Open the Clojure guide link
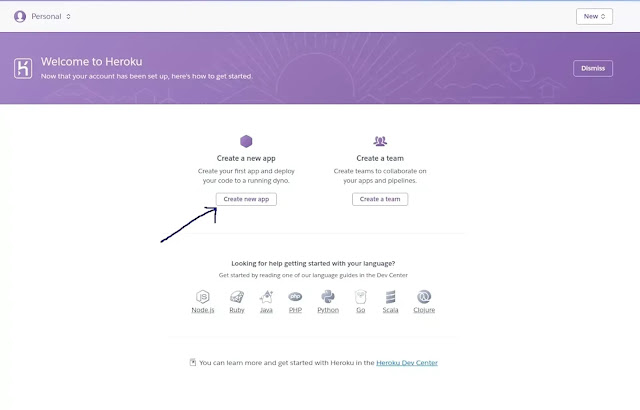 pos(424,310)
